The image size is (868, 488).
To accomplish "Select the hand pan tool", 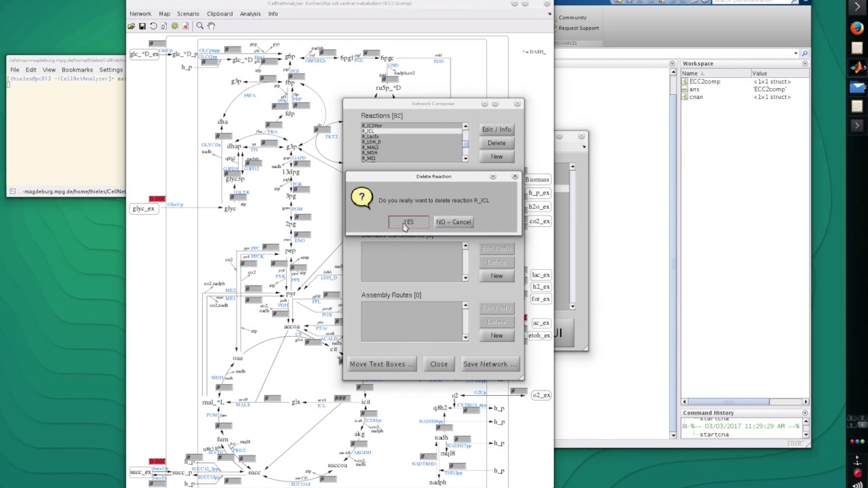I will [211, 26].
